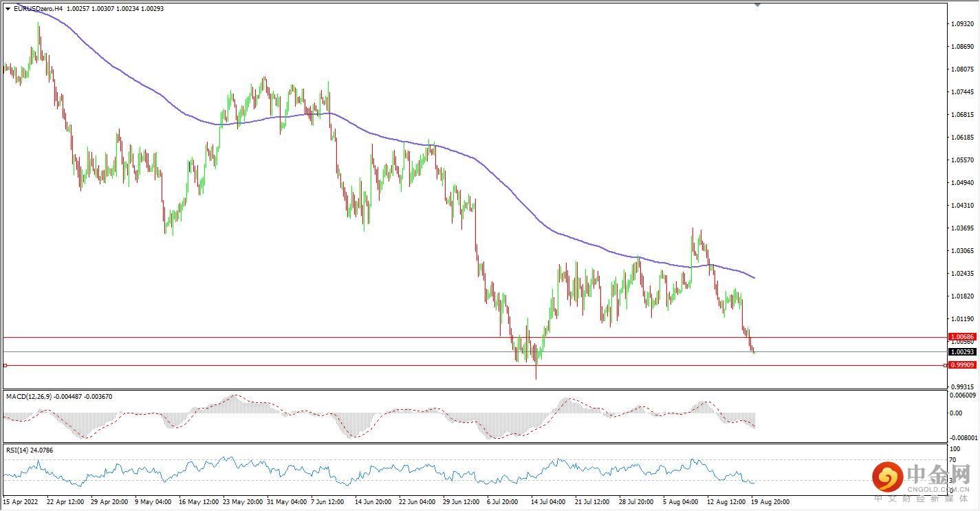Click the red 1.00686 price label
Image resolution: width=980 pixels, height=511 pixels.
pos(961,338)
